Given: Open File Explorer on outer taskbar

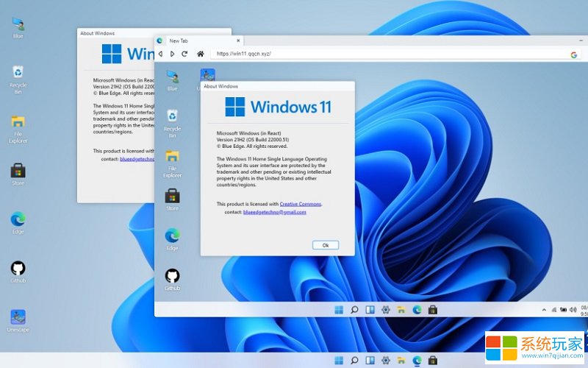Looking at the screenshot, I should 401,361.
